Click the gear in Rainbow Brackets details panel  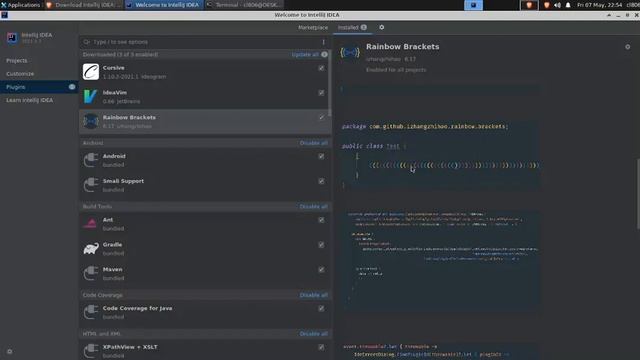tap(627, 47)
